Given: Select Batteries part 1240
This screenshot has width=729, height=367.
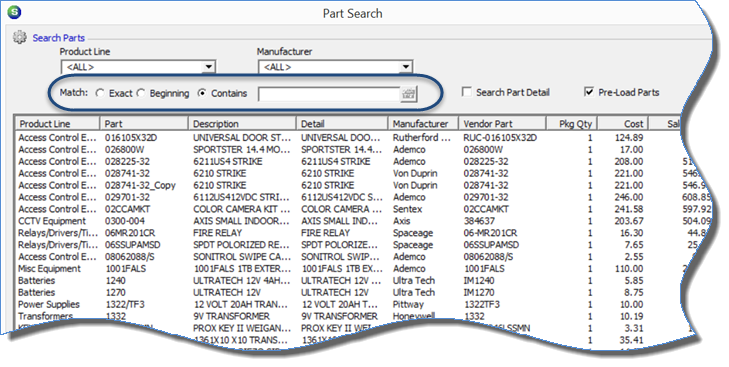Looking at the screenshot, I should [x=115, y=280].
